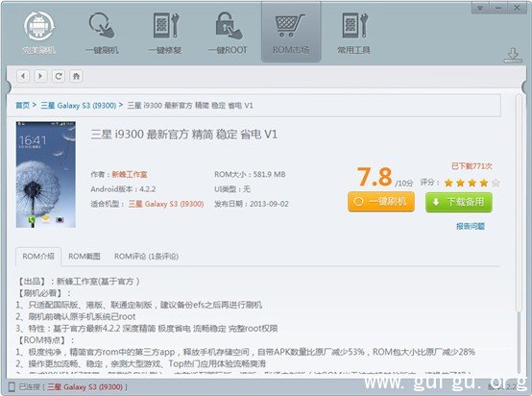Return to the ROM market home page
This screenshot has width=532, height=396.
click(x=76, y=76)
